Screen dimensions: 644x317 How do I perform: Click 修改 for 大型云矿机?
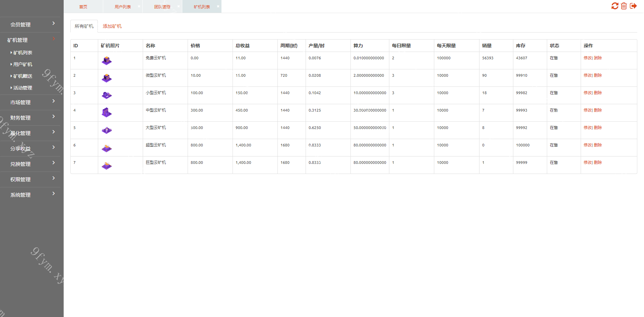click(588, 128)
